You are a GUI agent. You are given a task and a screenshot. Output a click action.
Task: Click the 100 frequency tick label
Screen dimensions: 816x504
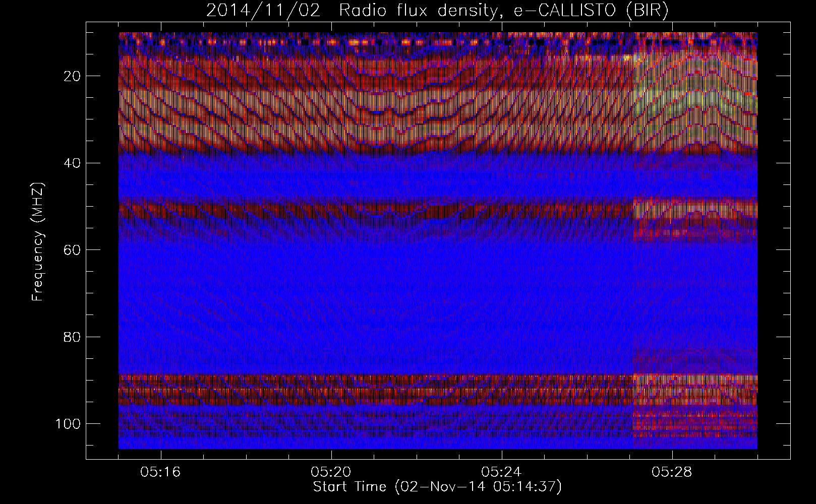tap(68, 423)
